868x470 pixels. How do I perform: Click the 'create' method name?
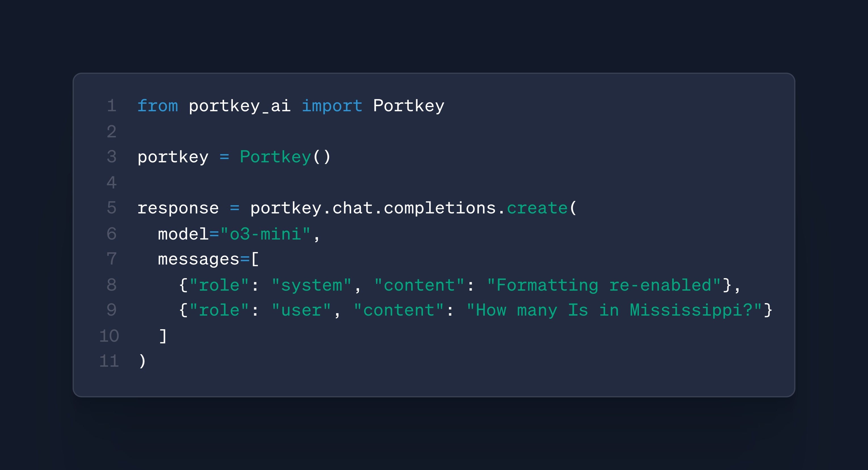[538, 208]
